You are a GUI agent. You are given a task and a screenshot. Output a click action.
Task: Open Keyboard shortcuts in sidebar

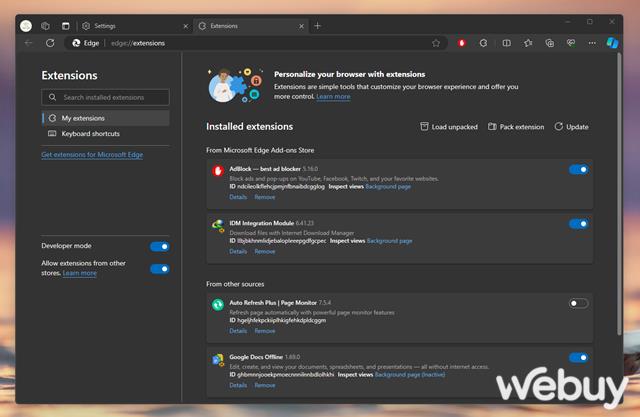[x=106, y=133]
